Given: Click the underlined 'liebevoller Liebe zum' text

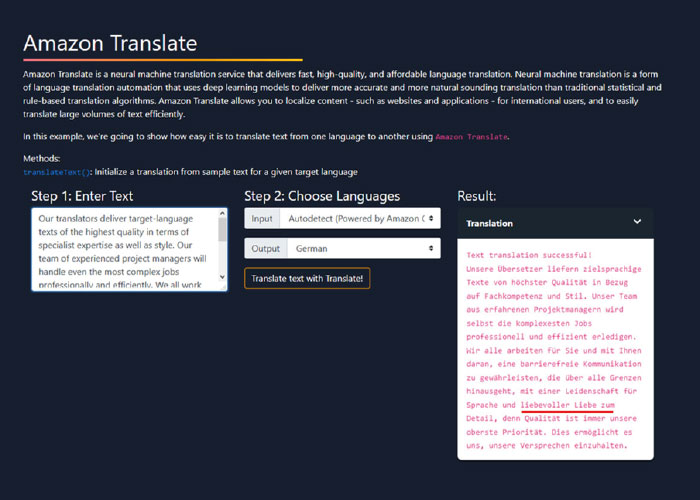Looking at the screenshot, I should pos(567,405).
